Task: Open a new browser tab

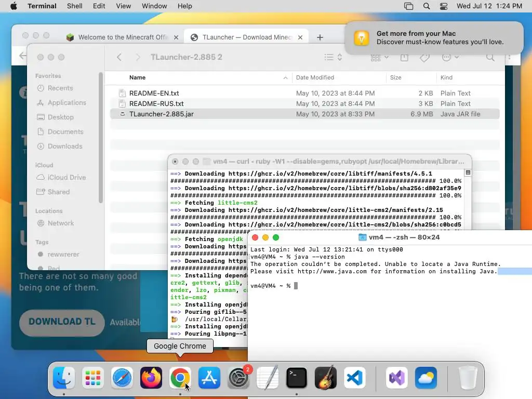Action: (x=320, y=37)
